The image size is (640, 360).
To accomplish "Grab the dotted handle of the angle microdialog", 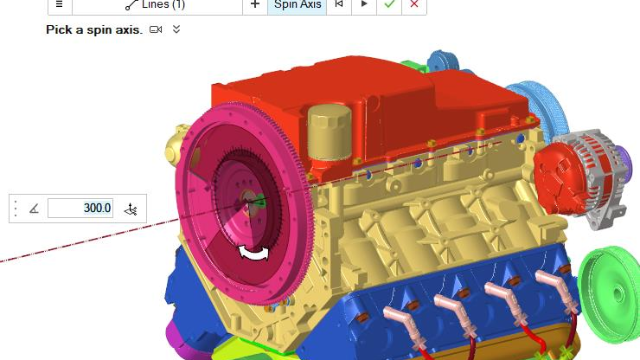I will tap(16, 208).
